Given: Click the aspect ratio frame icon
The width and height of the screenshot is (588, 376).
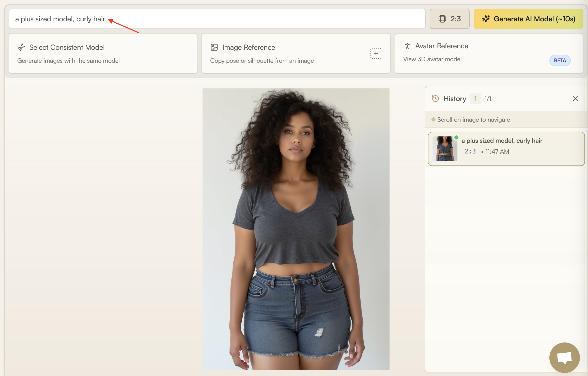Looking at the screenshot, I should pos(442,19).
